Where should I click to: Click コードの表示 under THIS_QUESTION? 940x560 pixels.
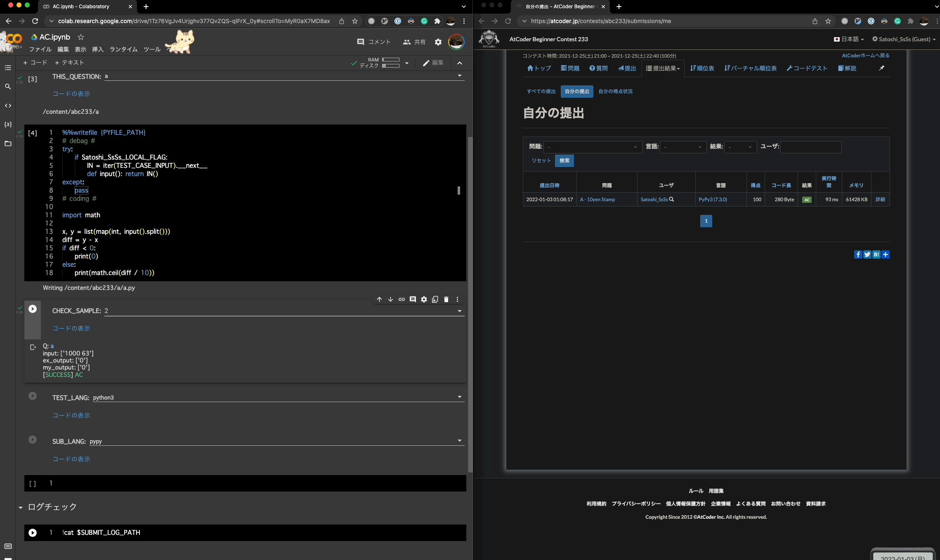tap(71, 94)
